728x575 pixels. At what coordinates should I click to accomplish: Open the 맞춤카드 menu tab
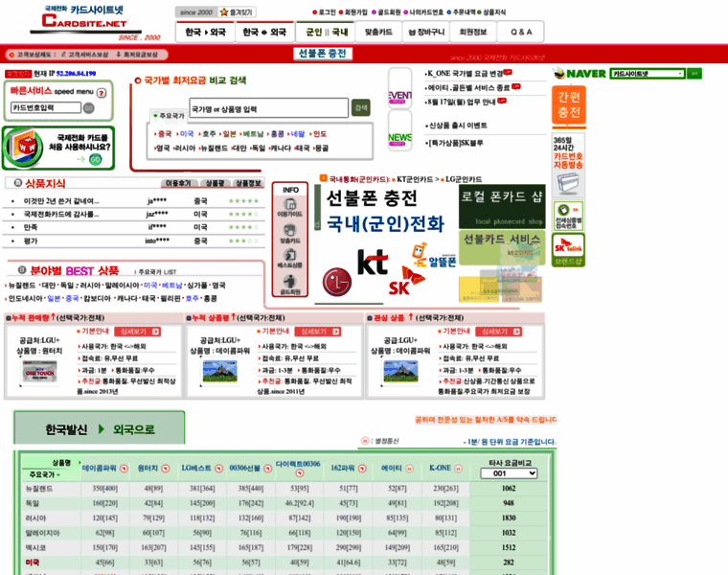[x=378, y=32]
